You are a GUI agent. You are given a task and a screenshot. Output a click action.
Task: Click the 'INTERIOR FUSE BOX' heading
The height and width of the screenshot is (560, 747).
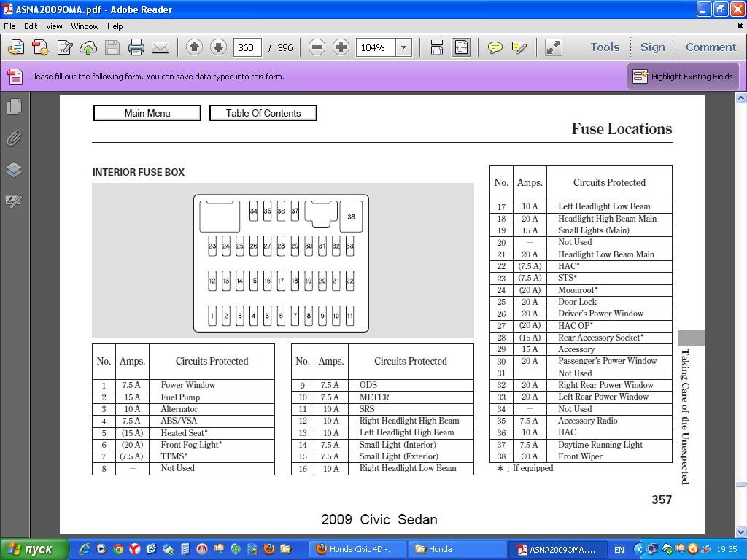(x=139, y=172)
